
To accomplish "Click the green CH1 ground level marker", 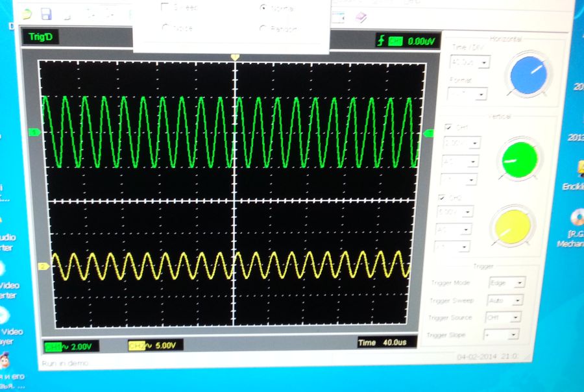I will coord(35,132).
